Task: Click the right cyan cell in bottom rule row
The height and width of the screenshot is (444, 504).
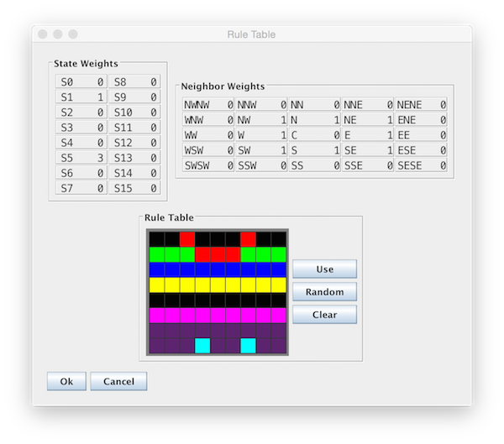Action: [x=248, y=346]
